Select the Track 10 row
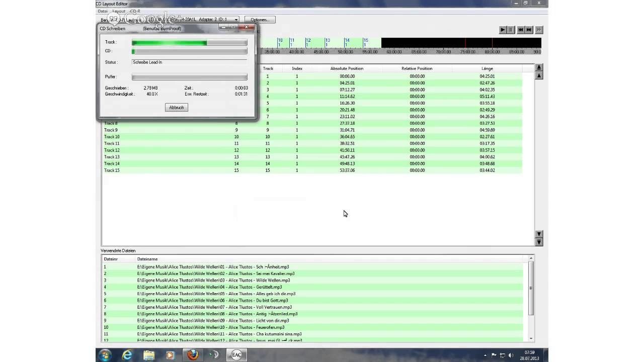The height and width of the screenshot is (362, 644). [312, 137]
